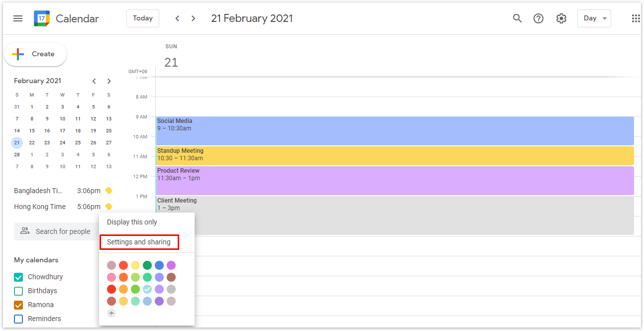The height and width of the screenshot is (331, 644).
Task: Select Settings and sharing menu entry
Action: click(x=139, y=242)
